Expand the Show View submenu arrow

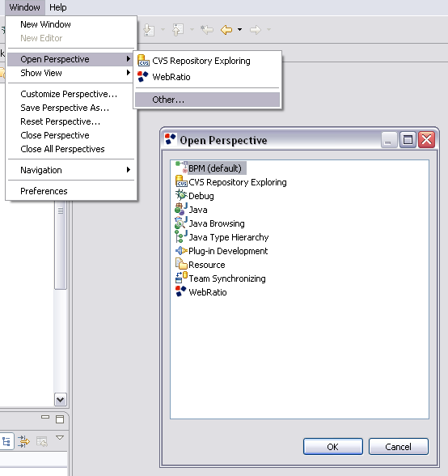coord(129,73)
